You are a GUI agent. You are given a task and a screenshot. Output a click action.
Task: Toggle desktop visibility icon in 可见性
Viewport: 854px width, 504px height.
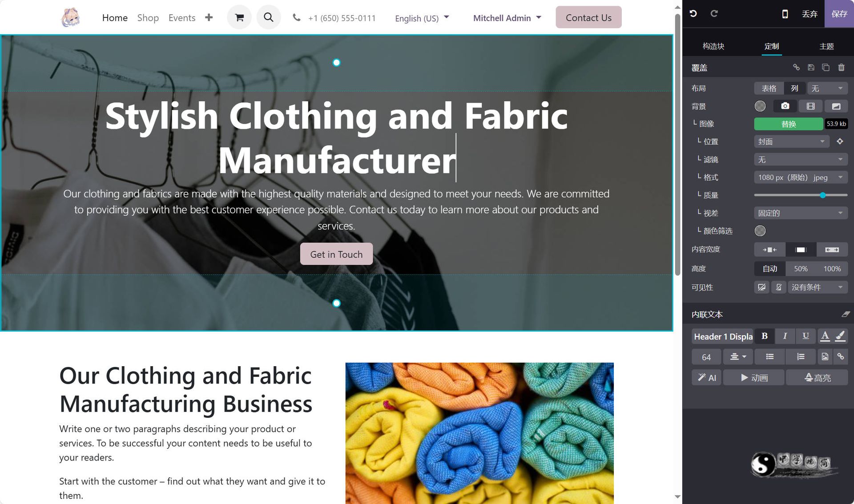coord(761,287)
